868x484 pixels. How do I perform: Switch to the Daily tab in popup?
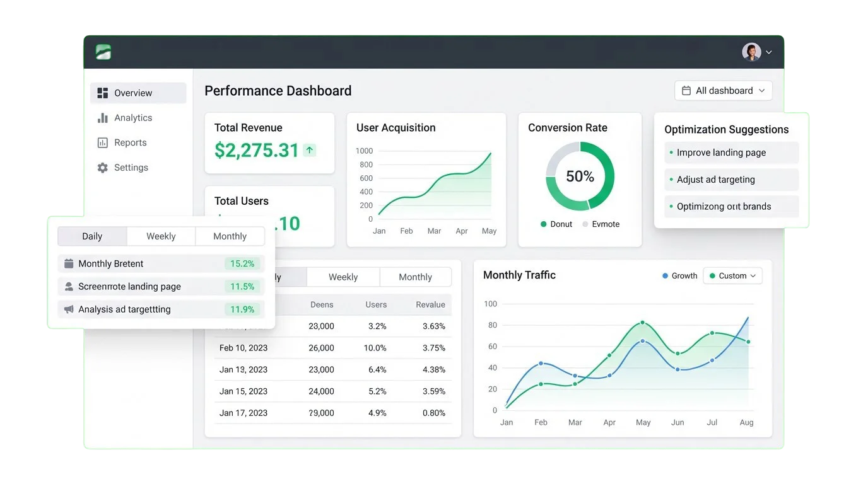[92, 236]
